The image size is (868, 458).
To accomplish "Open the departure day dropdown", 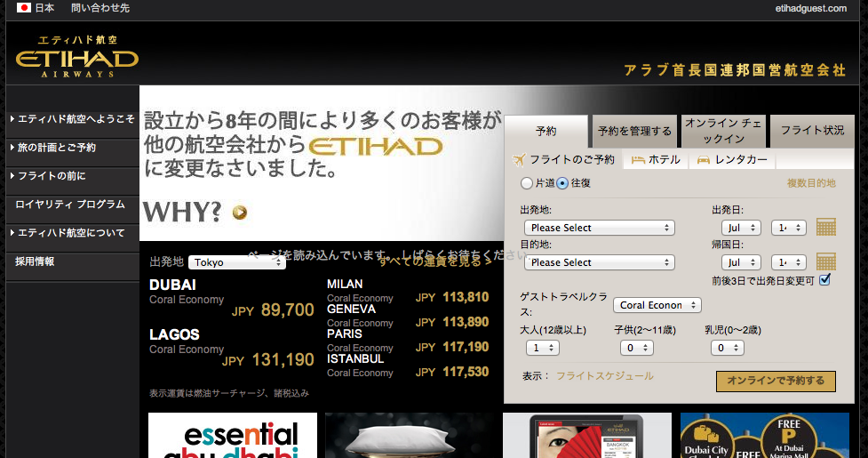I will click(788, 228).
